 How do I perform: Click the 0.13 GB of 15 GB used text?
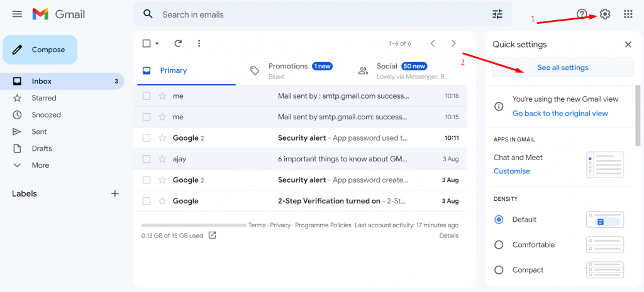point(172,236)
